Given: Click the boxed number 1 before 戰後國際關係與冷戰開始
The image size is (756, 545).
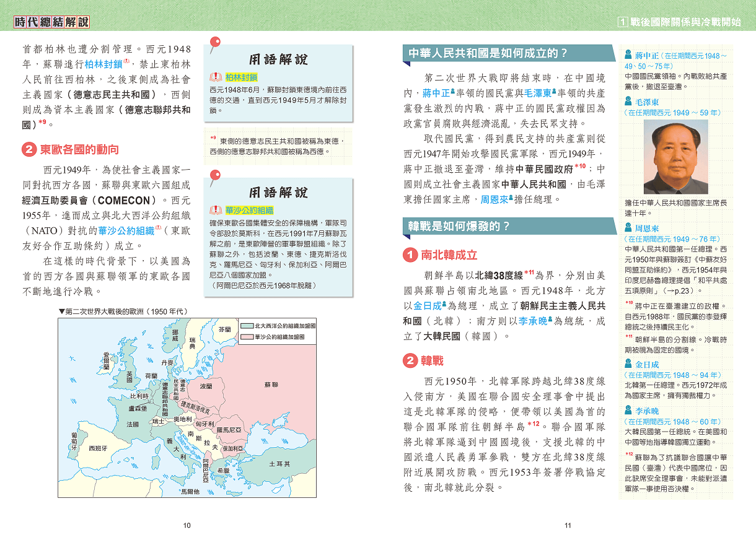Looking at the screenshot, I should tap(624, 22).
